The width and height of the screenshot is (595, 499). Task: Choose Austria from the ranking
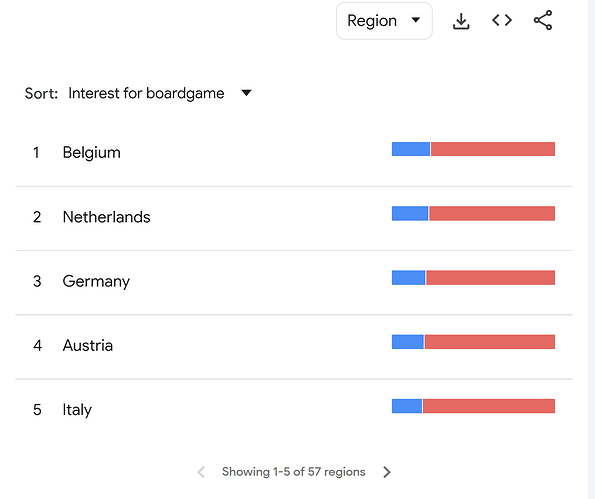tap(88, 345)
